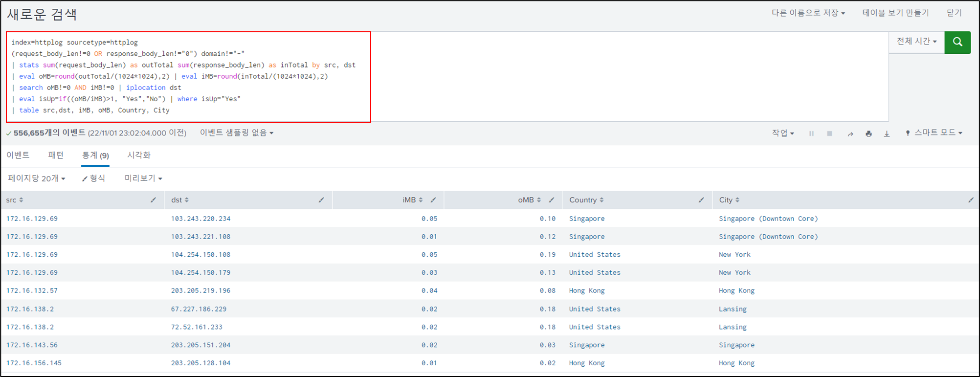This screenshot has width=980, height=377.
Task: Sort by the src column
Action: pyautogui.click(x=15, y=200)
